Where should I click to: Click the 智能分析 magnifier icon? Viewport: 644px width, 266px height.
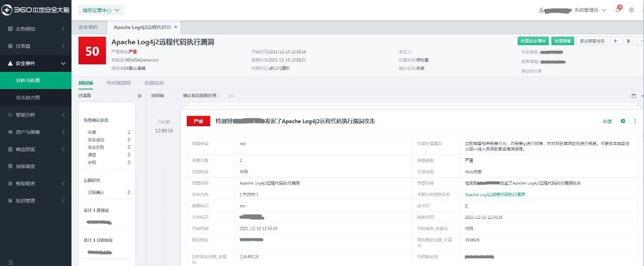pos(10,115)
